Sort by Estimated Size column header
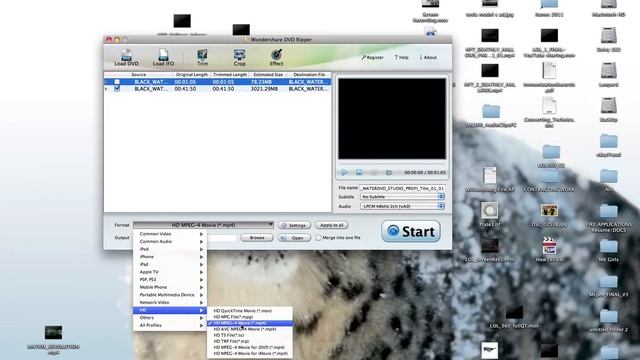Image resolution: width=640 pixels, height=360 pixels. point(268,75)
